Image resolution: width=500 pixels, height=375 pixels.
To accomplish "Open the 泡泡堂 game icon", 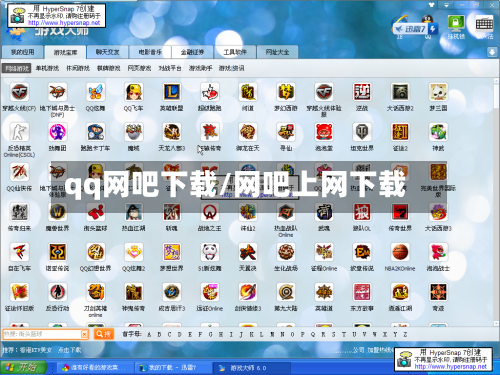I will tap(324, 132).
